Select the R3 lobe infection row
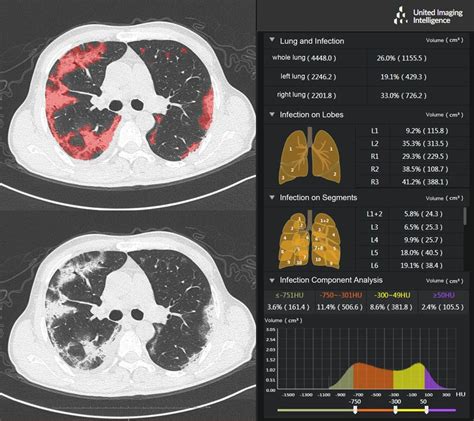The image size is (474, 421). point(413,182)
